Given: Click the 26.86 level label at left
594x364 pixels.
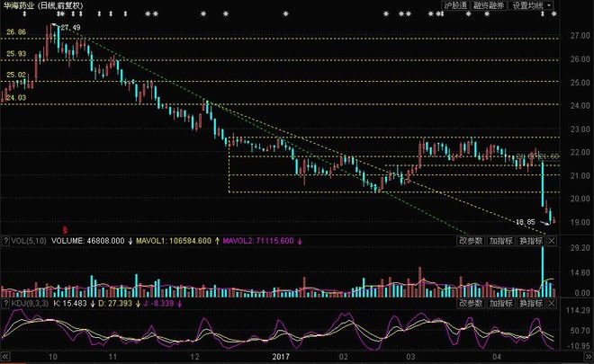Looking at the screenshot, I should pyautogui.click(x=16, y=32).
